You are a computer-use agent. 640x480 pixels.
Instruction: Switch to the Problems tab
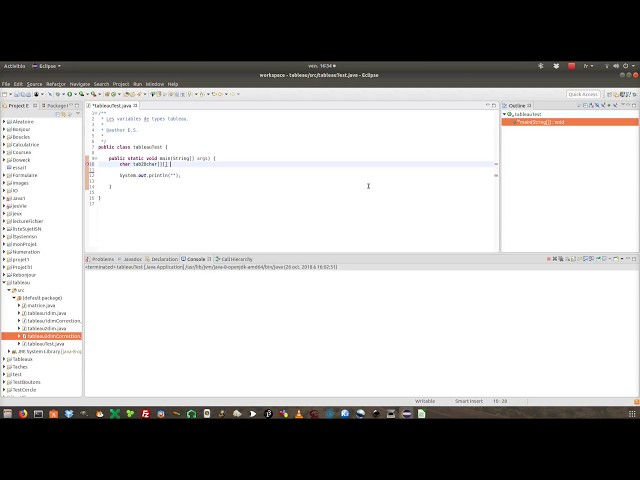point(100,259)
